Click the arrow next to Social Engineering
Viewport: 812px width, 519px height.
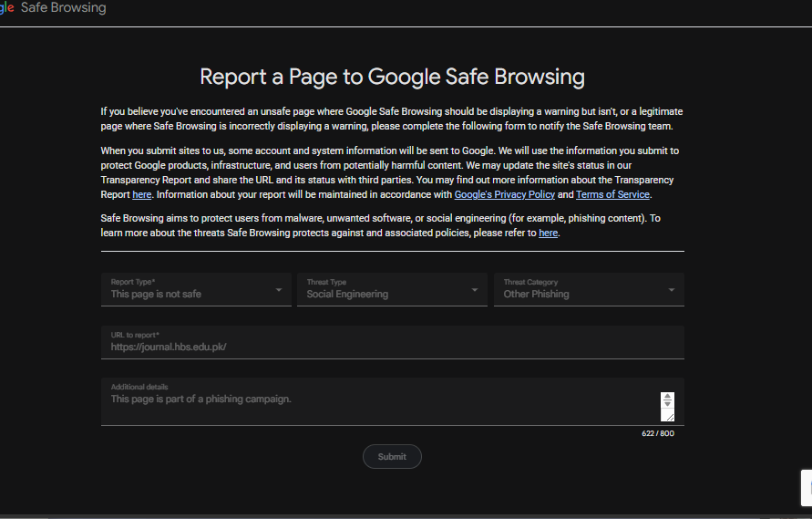point(475,290)
